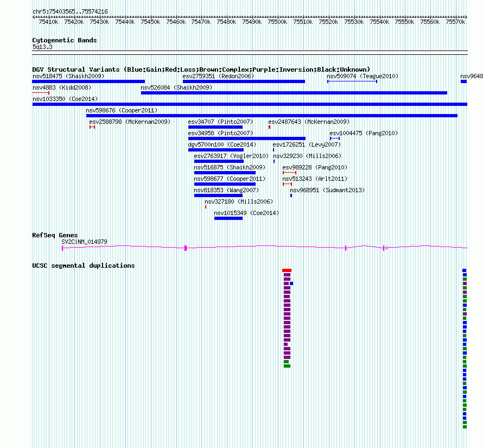Click the RefSeq Genes track title

55,235
